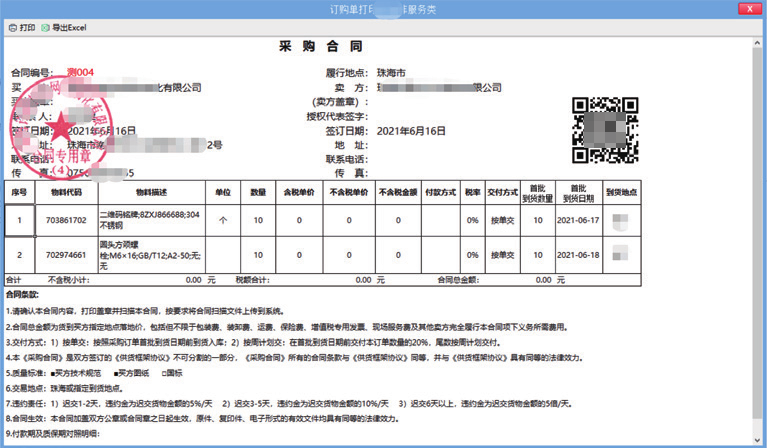Click material code 702974661

(66, 255)
